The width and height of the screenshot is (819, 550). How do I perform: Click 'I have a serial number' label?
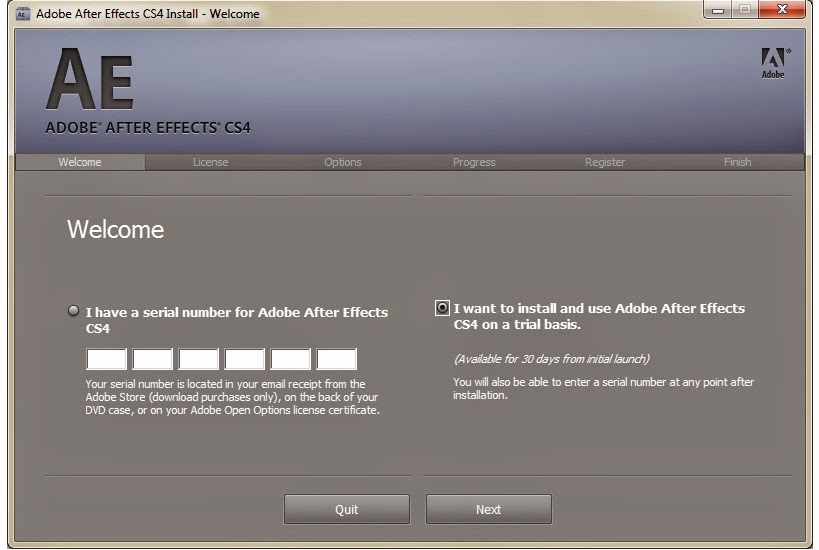pos(237,320)
